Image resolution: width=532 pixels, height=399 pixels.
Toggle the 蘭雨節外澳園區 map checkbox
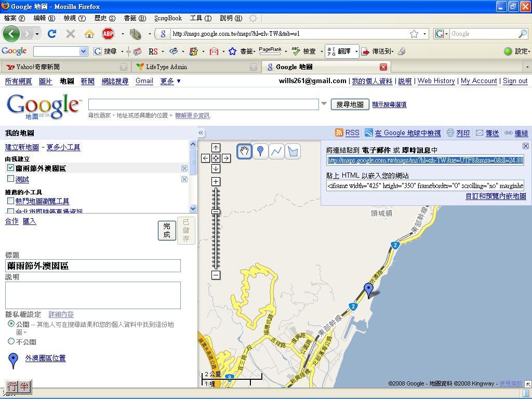[x=10, y=168]
